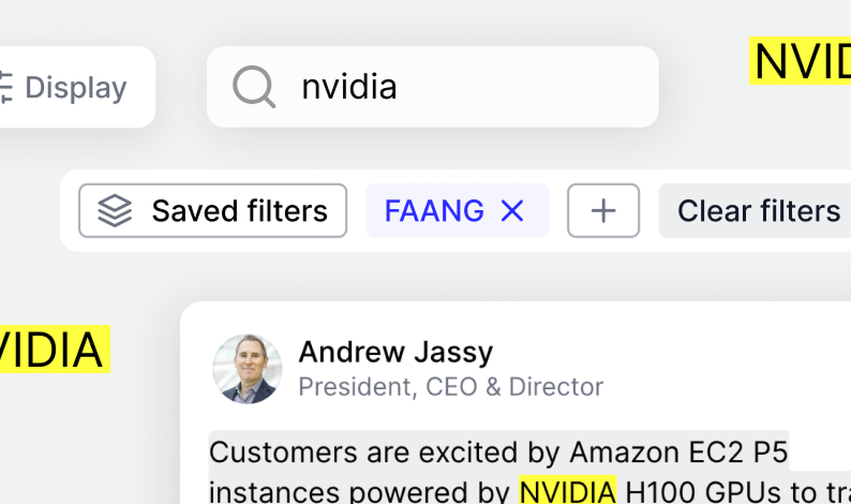851x504 pixels.
Task: Open the Saved filters dropdown
Action: click(x=213, y=211)
